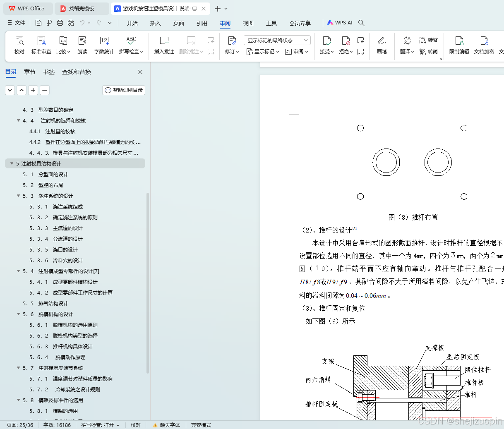Open a new tab with plus

pyautogui.click(x=218, y=8)
